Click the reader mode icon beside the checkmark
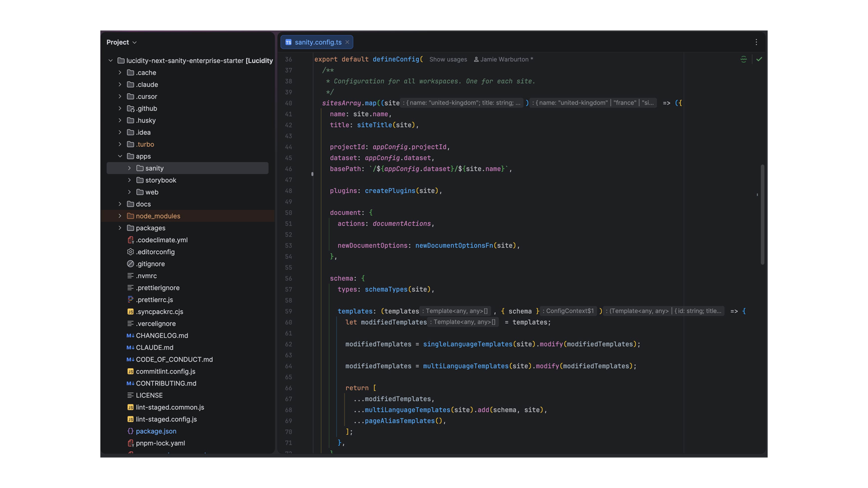868x488 pixels. pos(744,59)
